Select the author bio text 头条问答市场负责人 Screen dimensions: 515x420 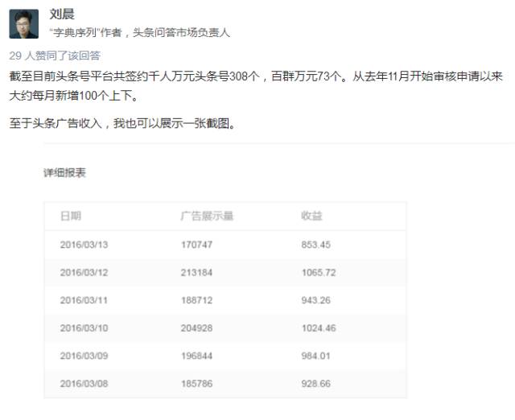pyautogui.click(x=182, y=32)
